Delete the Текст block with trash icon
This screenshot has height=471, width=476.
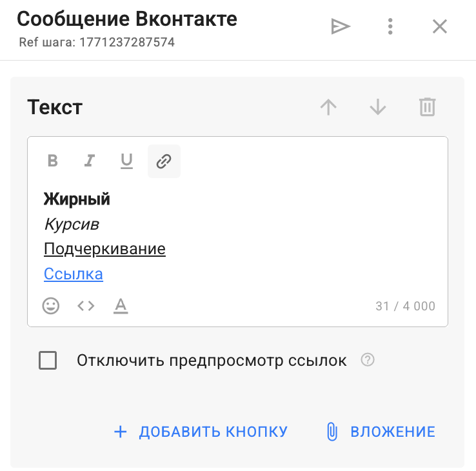click(x=427, y=107)
